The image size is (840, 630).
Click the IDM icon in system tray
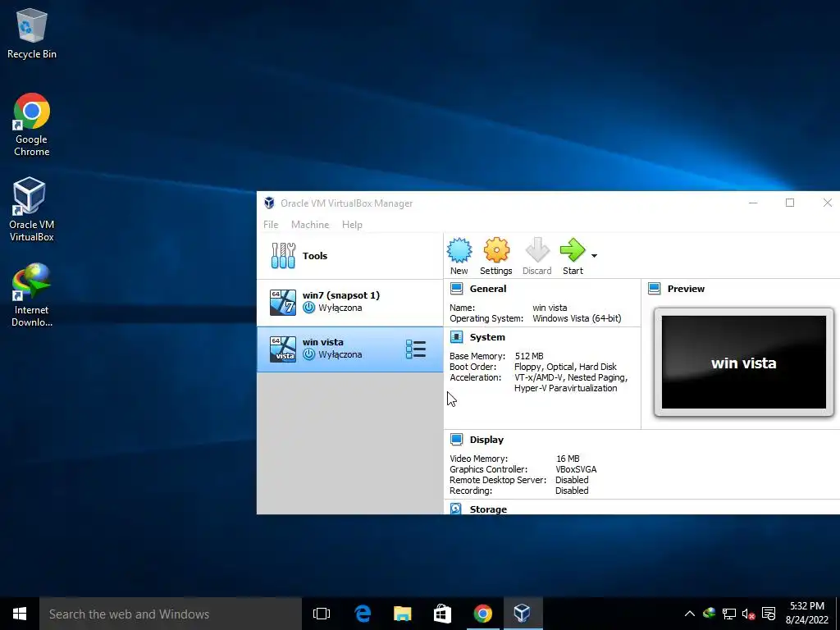pyautogui.click(x=710, y=614)
